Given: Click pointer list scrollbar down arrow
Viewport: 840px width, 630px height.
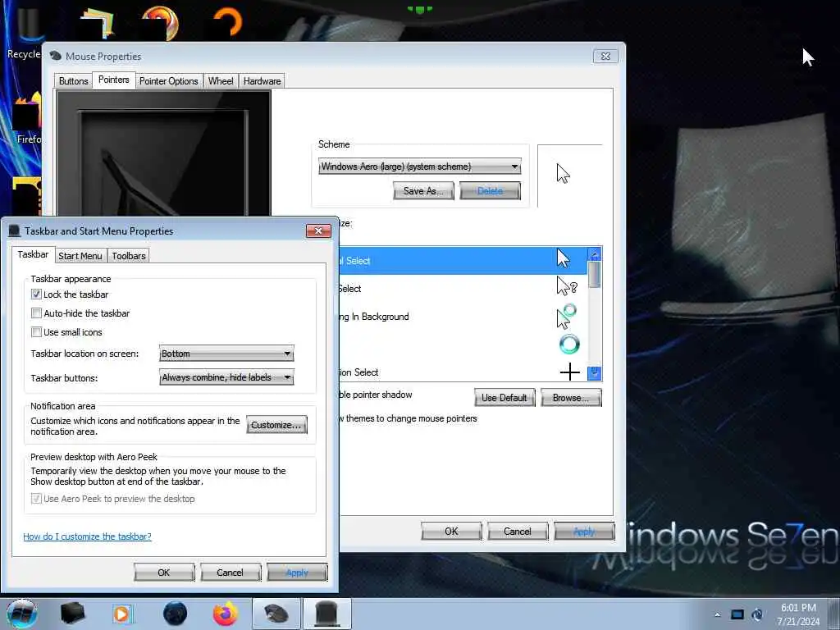Looking at the screenshot, I should [x=594, y=373].
